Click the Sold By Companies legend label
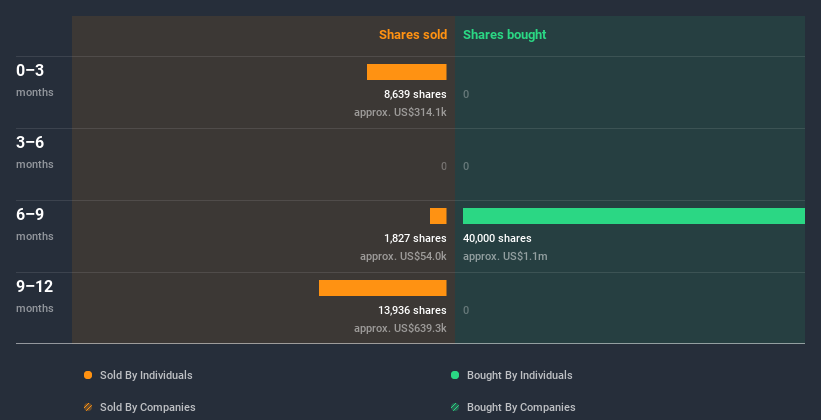 [148, 407]
